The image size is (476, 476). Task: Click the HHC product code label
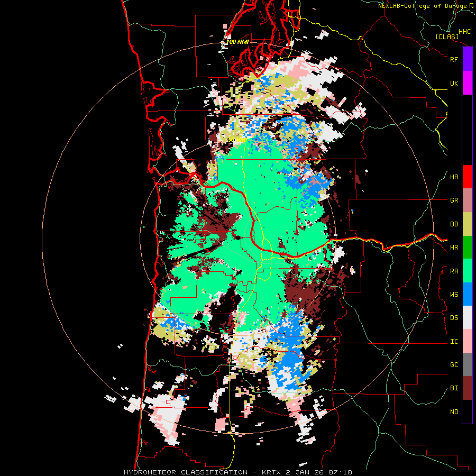464,32
